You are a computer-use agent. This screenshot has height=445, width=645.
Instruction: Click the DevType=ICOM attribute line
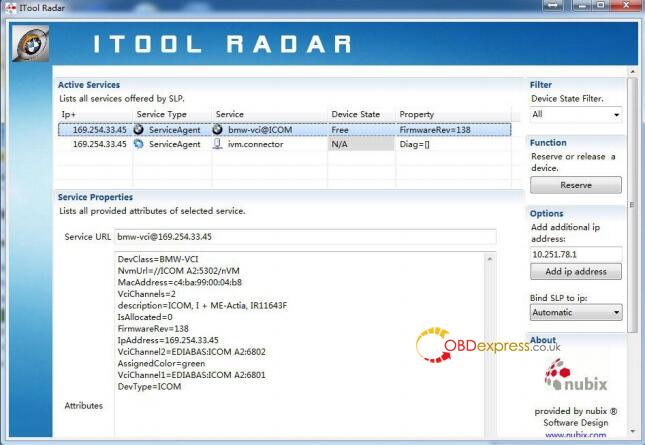click(149, 386)
